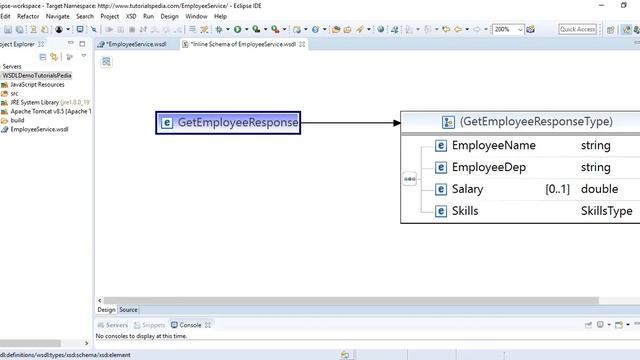Click the (GetEmployeeResponseType) header

point(536,122)
